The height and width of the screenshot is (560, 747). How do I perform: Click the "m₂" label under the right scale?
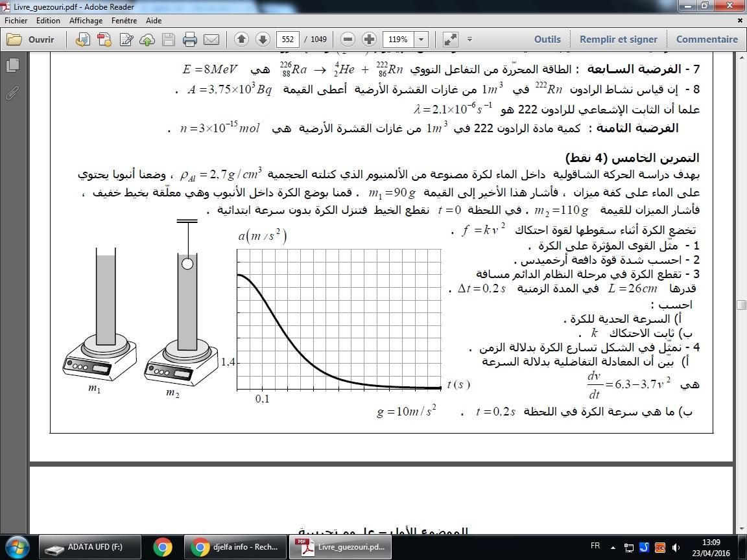[x=172, y=393]
